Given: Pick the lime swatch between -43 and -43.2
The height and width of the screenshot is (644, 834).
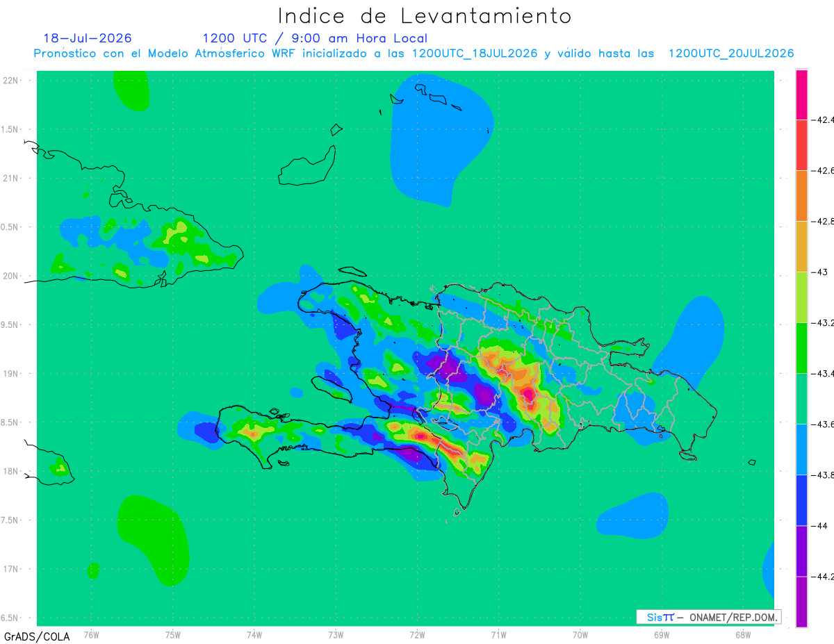Looking at the screenshot, I should point(801,297).
